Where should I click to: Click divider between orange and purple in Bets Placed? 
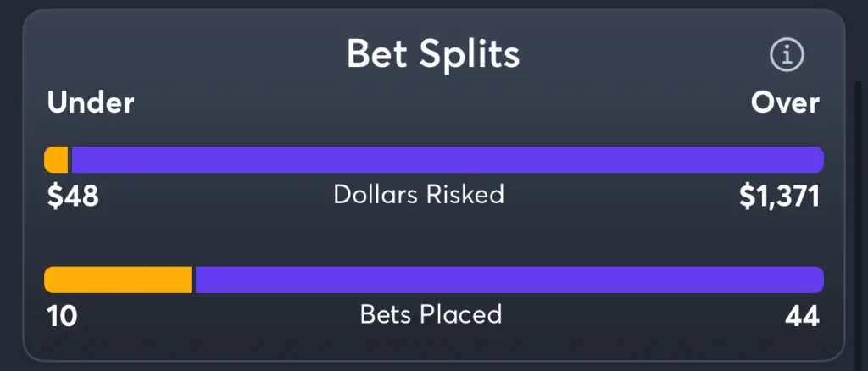(x=194, y=280)
